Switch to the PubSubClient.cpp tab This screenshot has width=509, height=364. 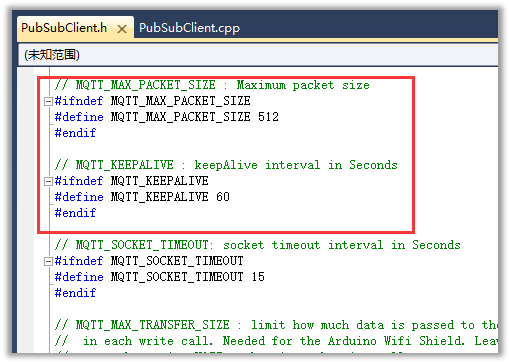[189, 28]
